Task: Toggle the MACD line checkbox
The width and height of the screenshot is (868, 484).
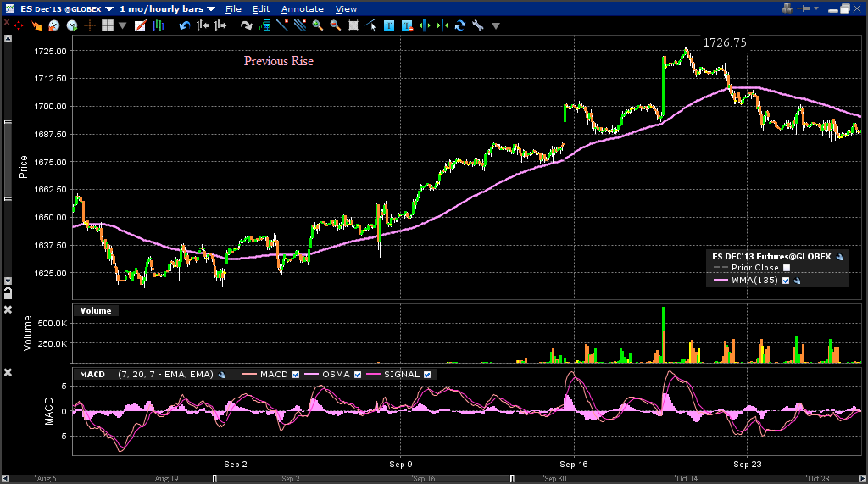Action: (296, 375)
